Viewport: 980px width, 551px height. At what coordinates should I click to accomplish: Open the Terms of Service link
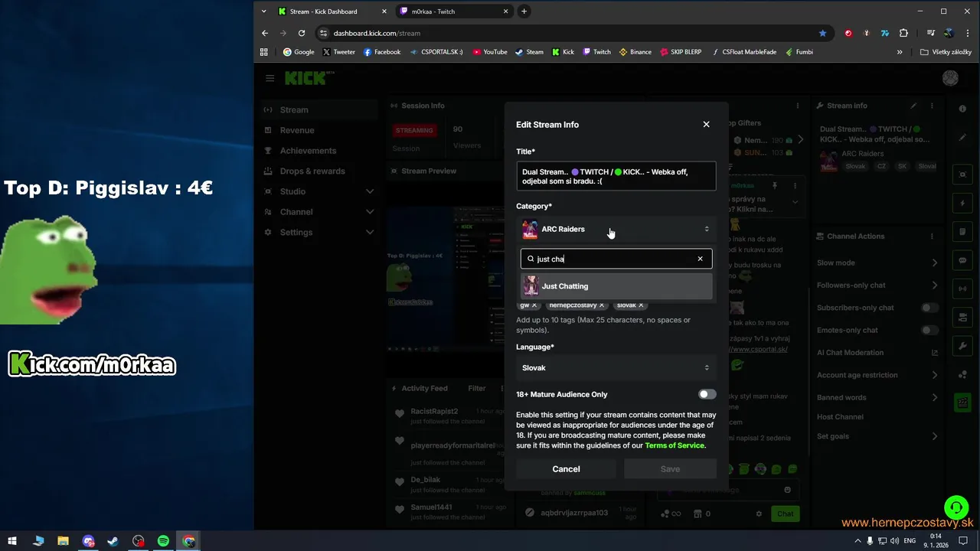point(675,445)
